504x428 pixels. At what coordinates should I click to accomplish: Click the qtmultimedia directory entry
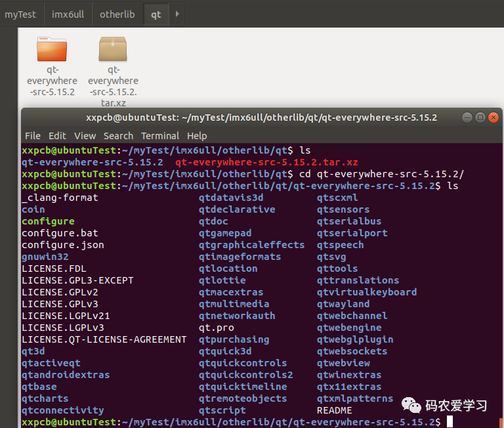tap(234, 304)
